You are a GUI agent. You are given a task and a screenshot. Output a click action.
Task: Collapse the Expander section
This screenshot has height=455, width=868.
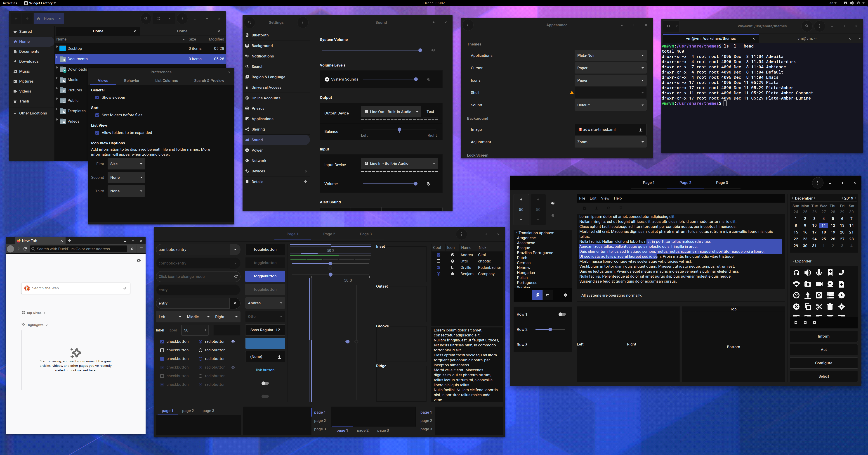[802, 261]
